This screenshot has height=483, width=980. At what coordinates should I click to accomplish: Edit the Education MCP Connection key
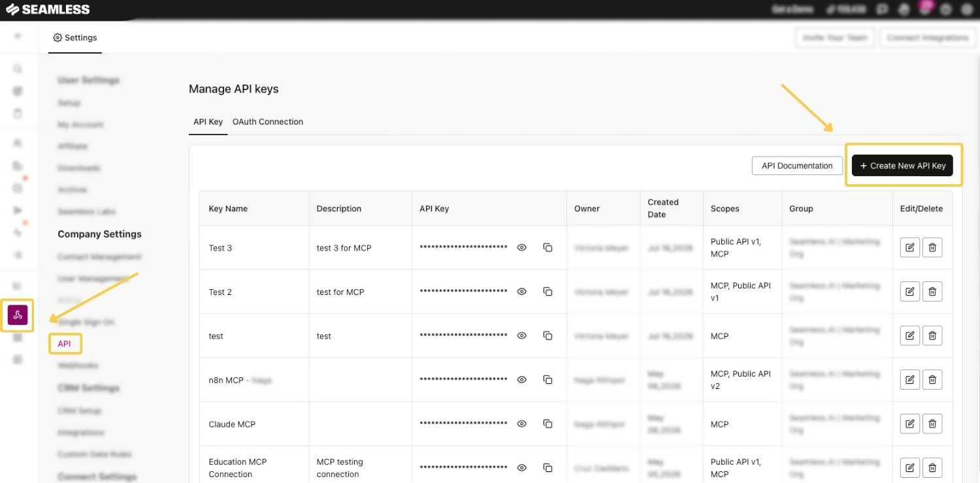910,467
